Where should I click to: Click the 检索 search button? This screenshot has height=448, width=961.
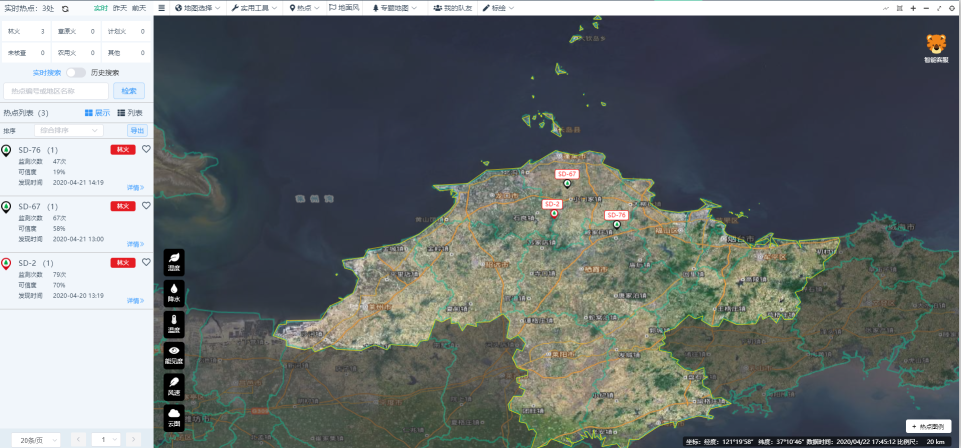[x=130, y=91]
